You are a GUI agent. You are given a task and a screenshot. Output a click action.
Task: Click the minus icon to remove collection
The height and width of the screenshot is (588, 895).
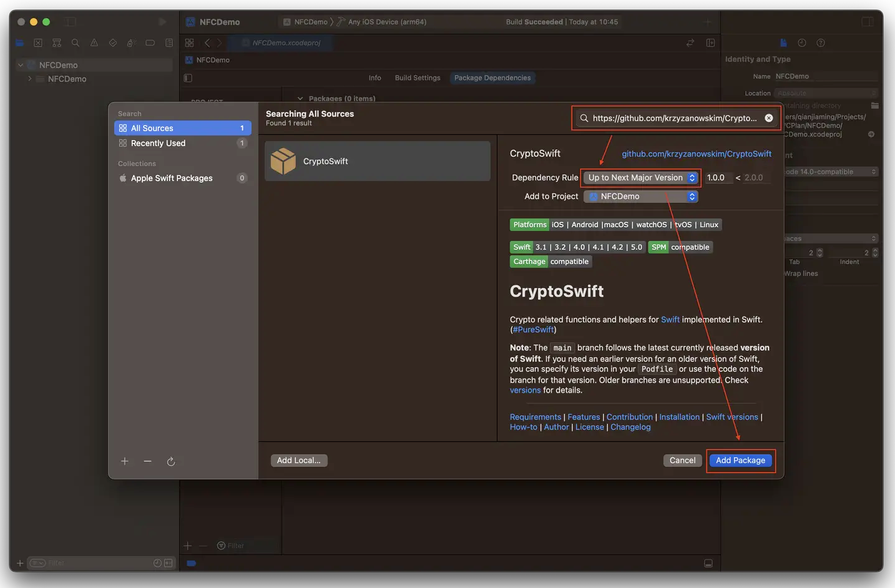click(x=147, y=461)
